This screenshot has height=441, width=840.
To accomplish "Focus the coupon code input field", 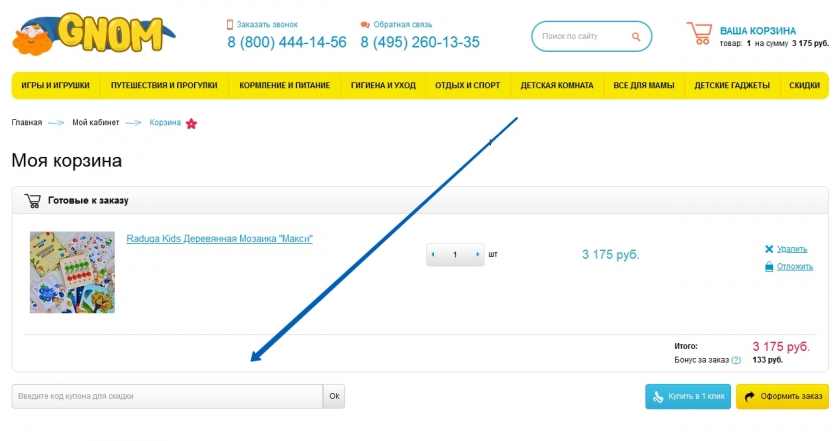I will point(167,397).
